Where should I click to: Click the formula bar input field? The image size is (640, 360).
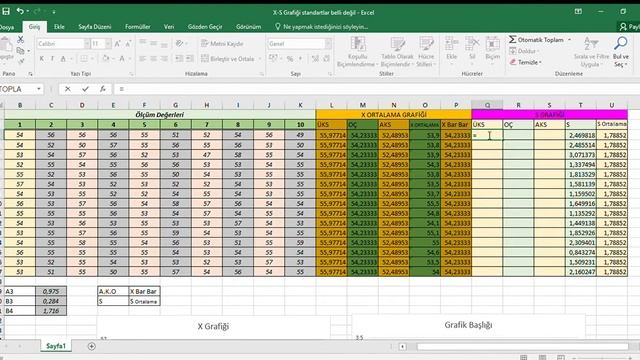(376, 89)
